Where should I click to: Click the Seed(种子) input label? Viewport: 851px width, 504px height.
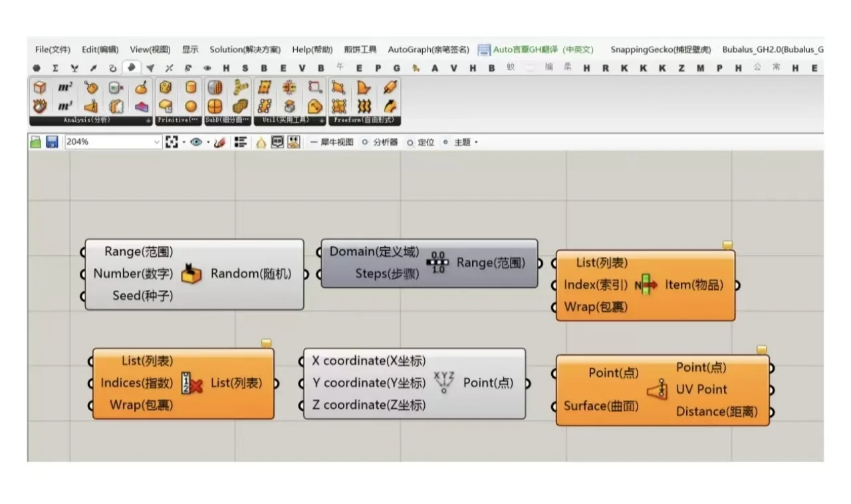(x=142, y=296)
